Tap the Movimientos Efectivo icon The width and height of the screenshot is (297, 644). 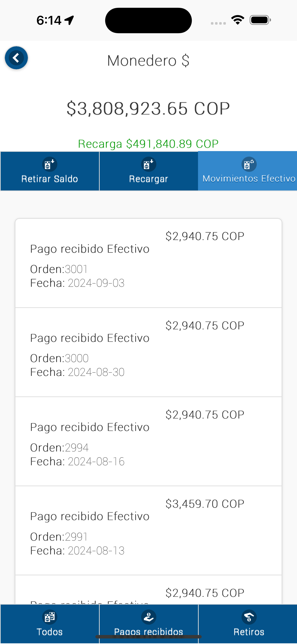click(249, 164)
